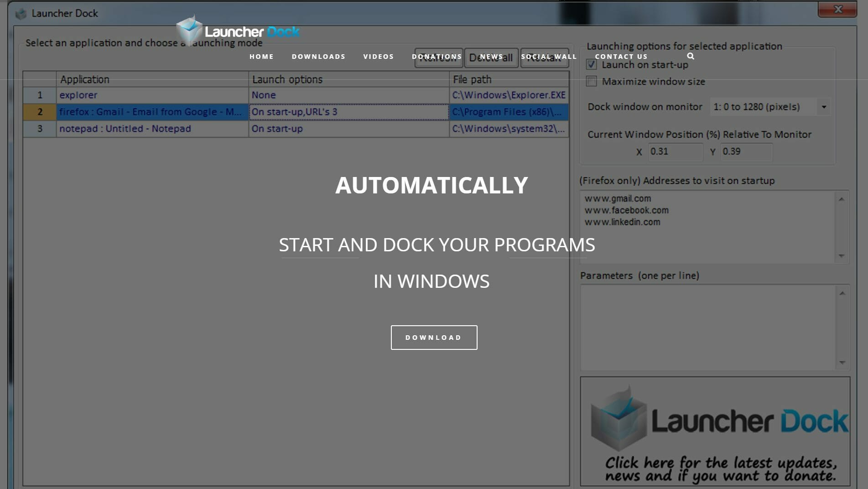Visit the CONTACT US page
Viewport: 868px width, 489px height.
(x=621, y=56)
